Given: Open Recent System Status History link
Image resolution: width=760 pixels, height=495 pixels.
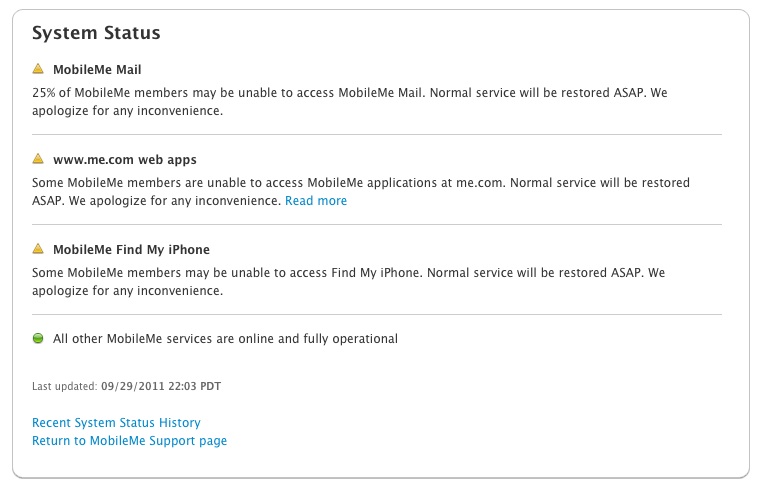Looking at the screenshot, I should point(116,423).
